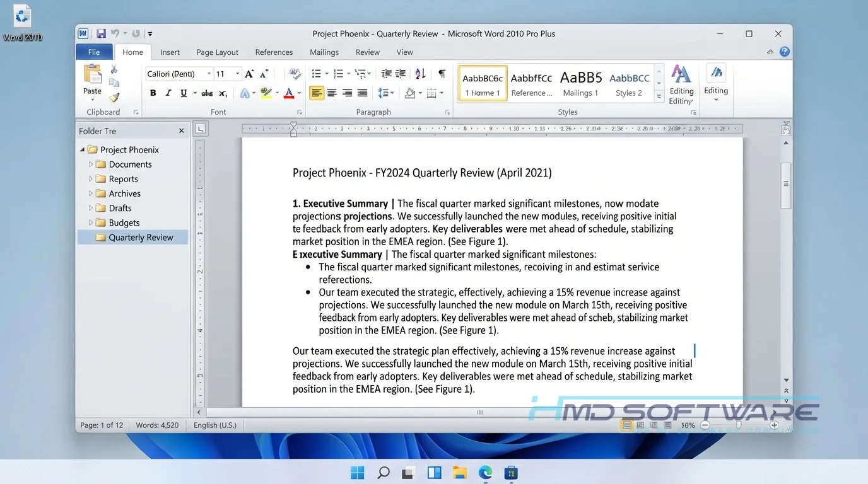Expand the Documents folder in tree
Image resolution: width=868 pixels, height=484 pixels.
pyautogui.click(x=91, y=164)
